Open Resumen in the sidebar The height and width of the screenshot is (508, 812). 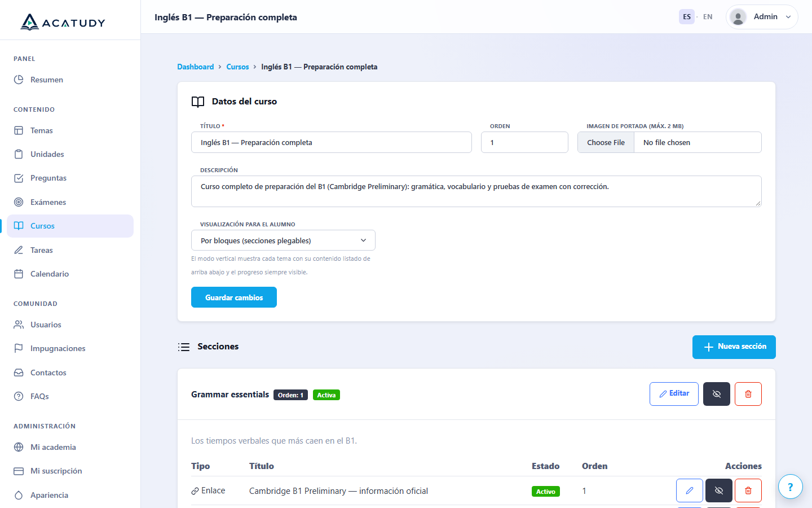tap(70, 80)
